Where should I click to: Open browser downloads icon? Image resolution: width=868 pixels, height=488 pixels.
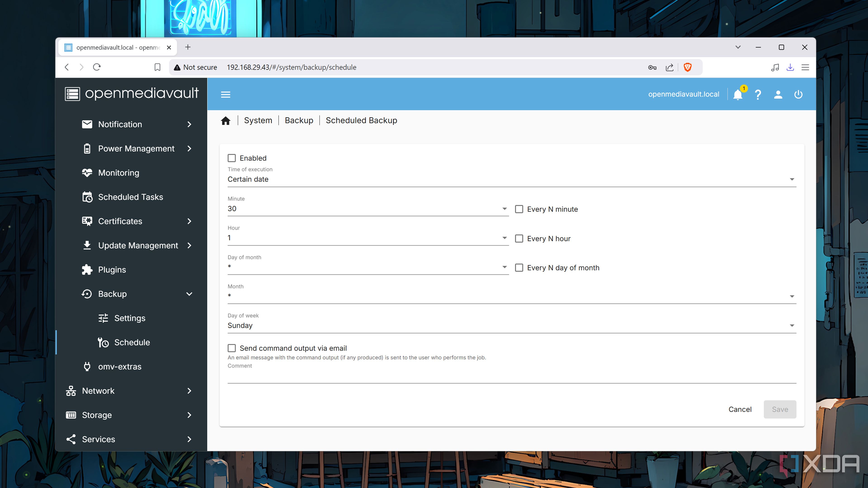click(790, 67)
